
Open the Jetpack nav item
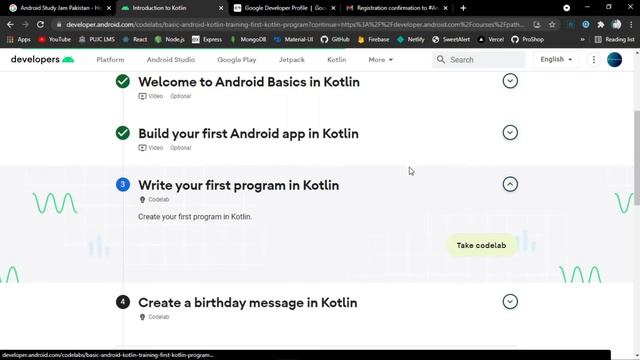tap(291, 60)
